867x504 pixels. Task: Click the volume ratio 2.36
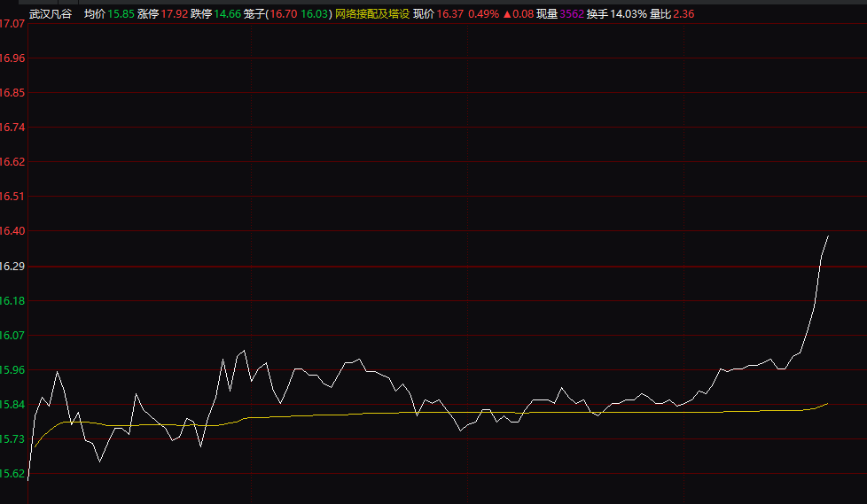coord(683,14)
